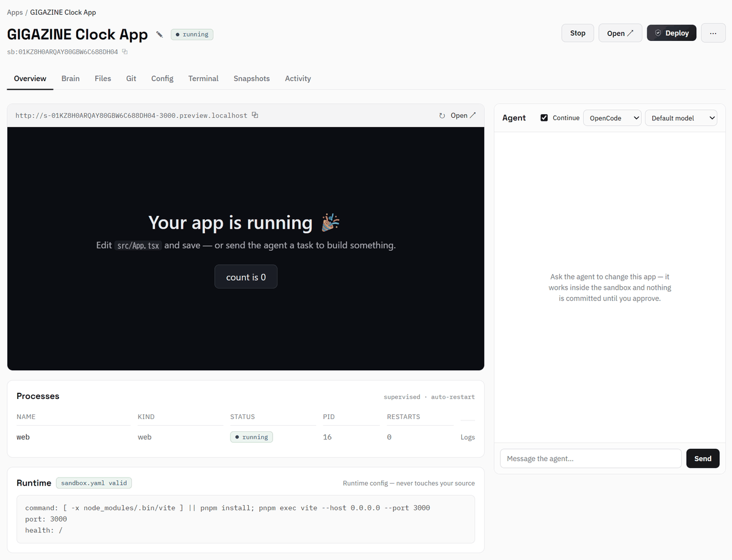The height and width of the screenshot is (560, 732).
Task: Switch to the Terminal tab
Action: pos(203,78)
